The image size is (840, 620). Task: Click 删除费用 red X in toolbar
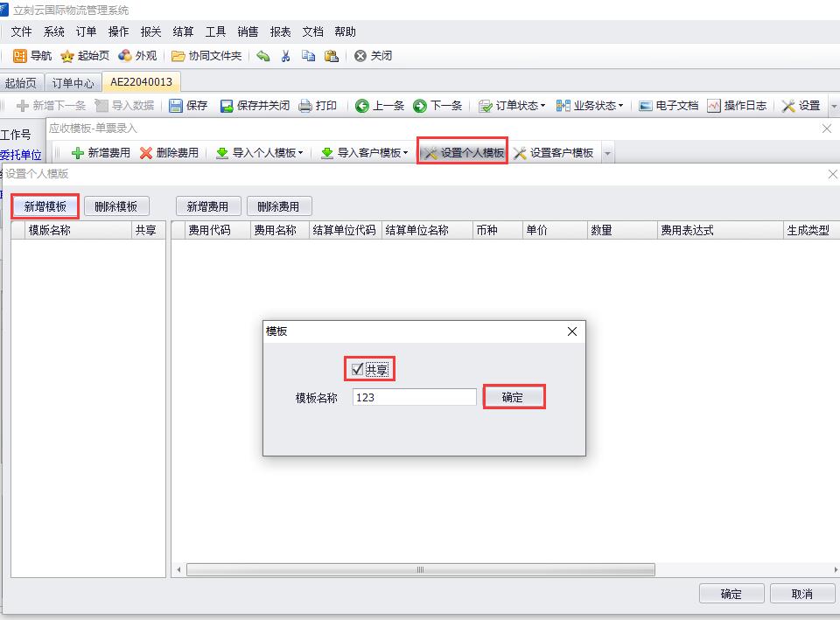[x=146, y=153]
